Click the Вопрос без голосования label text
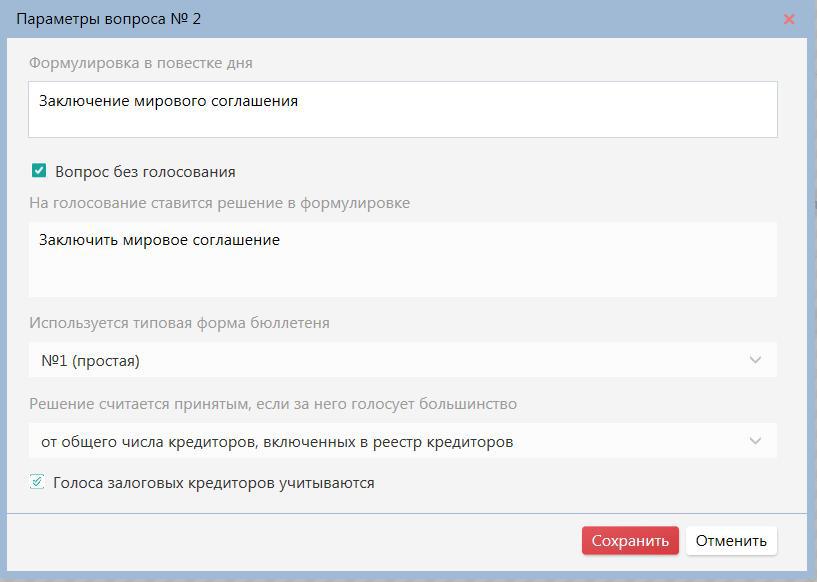This screenshot has height=582, width=817. tap(145, 172)
